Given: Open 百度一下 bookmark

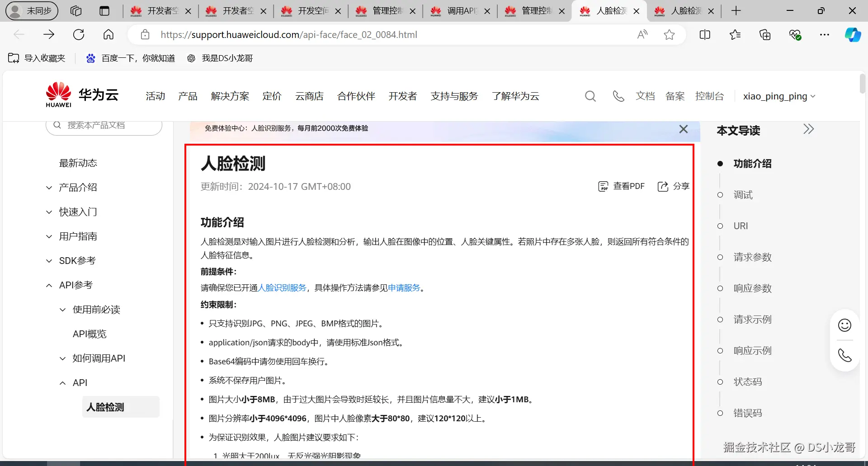Looking at the screenshot, I should (131, 58).
